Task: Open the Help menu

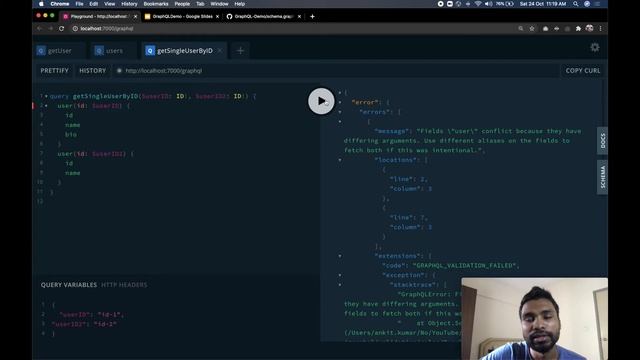Action: (x=240, y=4)
